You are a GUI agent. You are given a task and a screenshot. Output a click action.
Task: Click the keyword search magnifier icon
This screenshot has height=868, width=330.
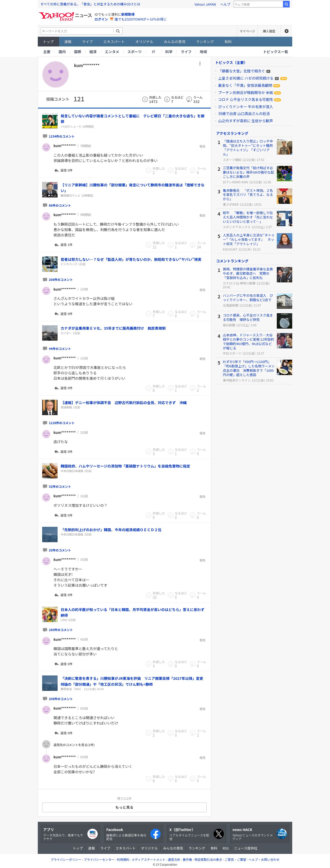coord(118,31)
